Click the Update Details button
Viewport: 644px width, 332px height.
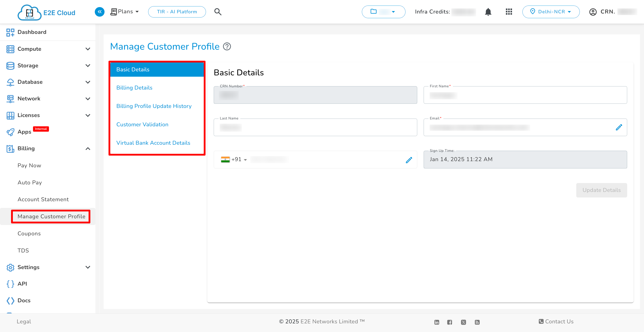click(601, 190)
